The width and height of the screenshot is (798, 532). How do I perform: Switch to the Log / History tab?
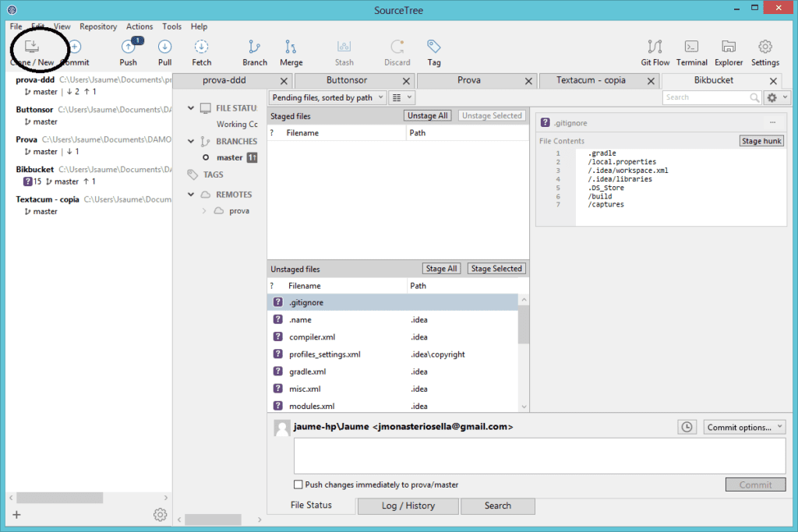coord(408,506)
